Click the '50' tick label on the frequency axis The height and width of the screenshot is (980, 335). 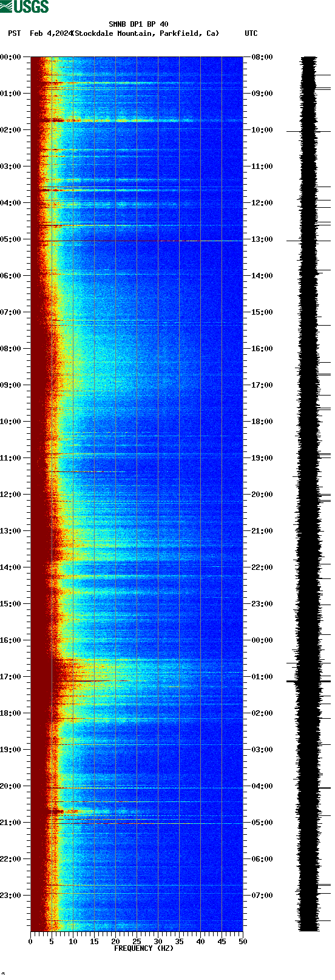pos(243,942)
